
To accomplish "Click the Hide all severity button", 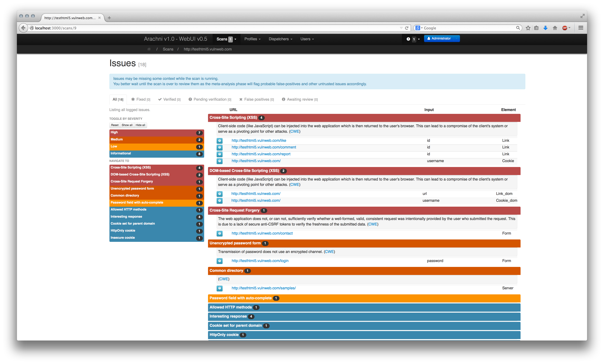I will point(140,125).
